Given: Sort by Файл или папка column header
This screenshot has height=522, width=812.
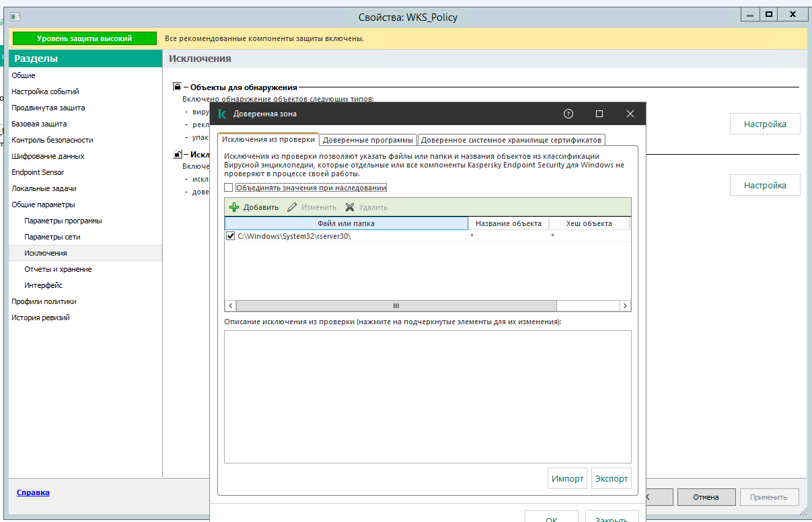Looking at the screenshot, I should point(346,223).
